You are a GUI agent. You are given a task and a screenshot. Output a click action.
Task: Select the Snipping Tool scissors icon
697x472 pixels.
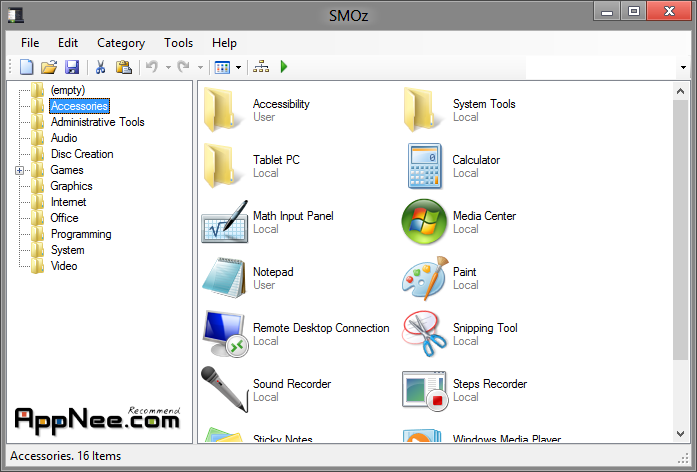(424, 334)
